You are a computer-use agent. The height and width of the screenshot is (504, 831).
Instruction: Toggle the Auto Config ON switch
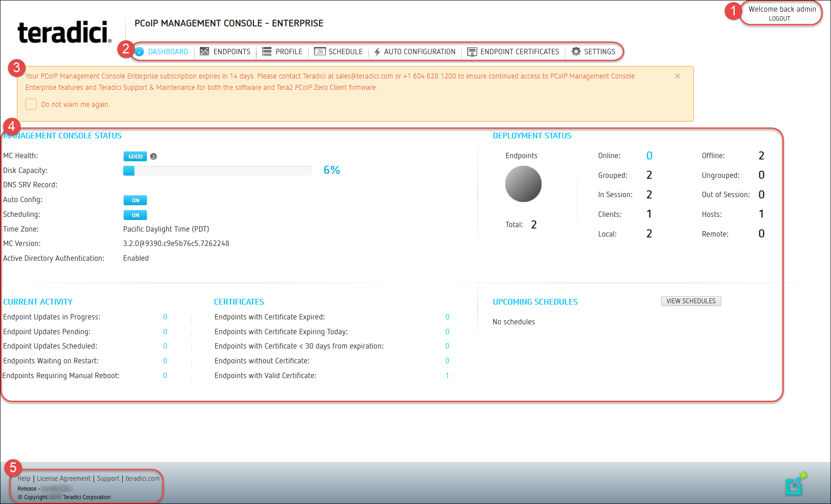pos(135,200)
